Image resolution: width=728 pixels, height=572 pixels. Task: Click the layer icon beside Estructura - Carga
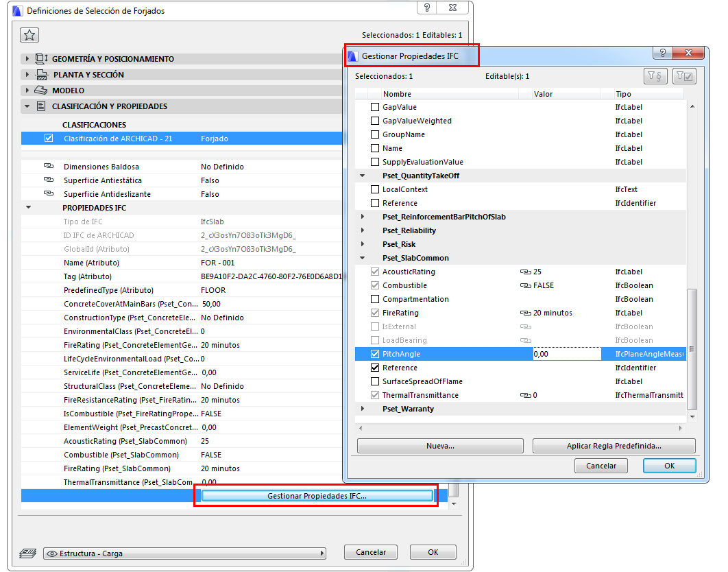click(28, 553)
